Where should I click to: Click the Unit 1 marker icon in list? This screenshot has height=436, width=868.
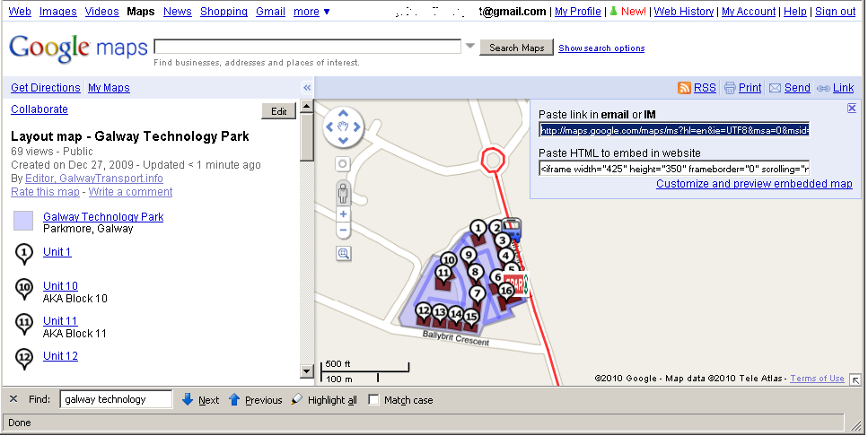(x=24, y=255)
